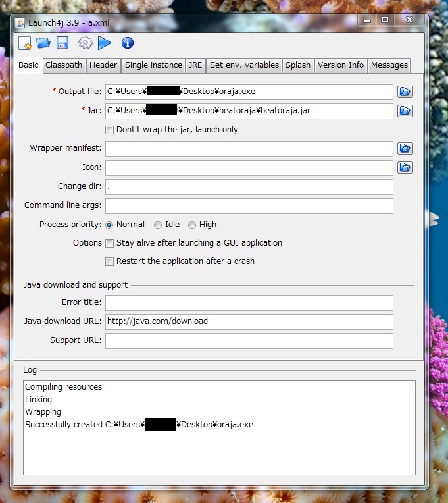Select Normal process priority

109,225
